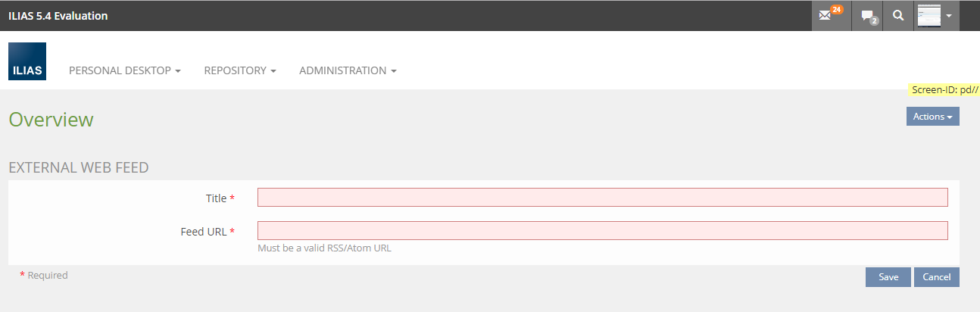Screen dimensions: 980x312
Task: Open the Actions dropdown
Action: [932, 117]
